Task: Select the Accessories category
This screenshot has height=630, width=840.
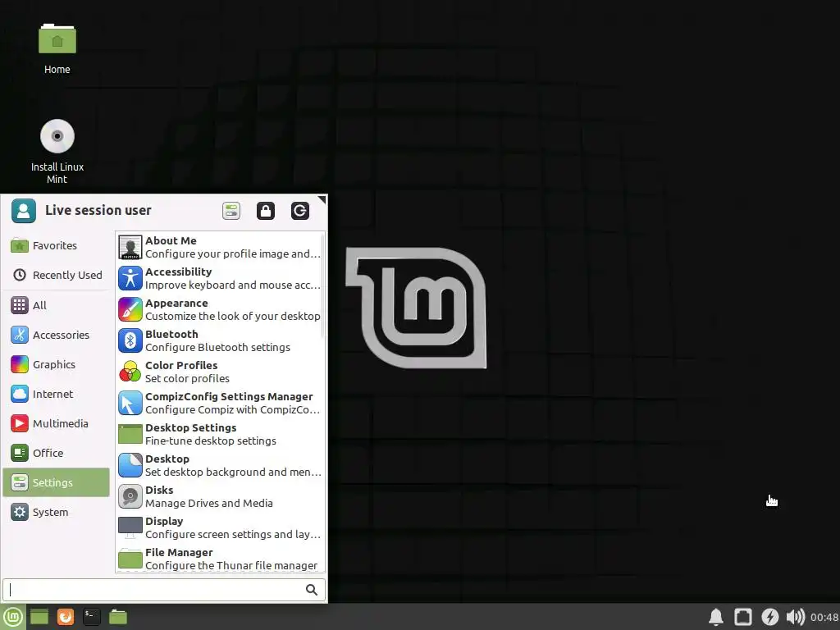Action: (x=57, y=335)
